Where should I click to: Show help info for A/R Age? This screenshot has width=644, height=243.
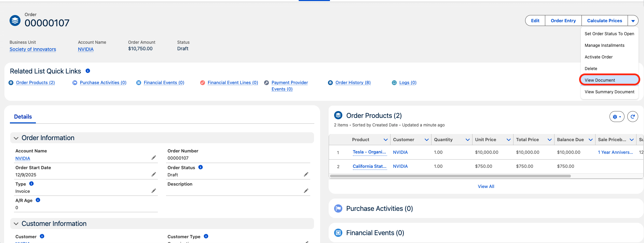point(38,200)
